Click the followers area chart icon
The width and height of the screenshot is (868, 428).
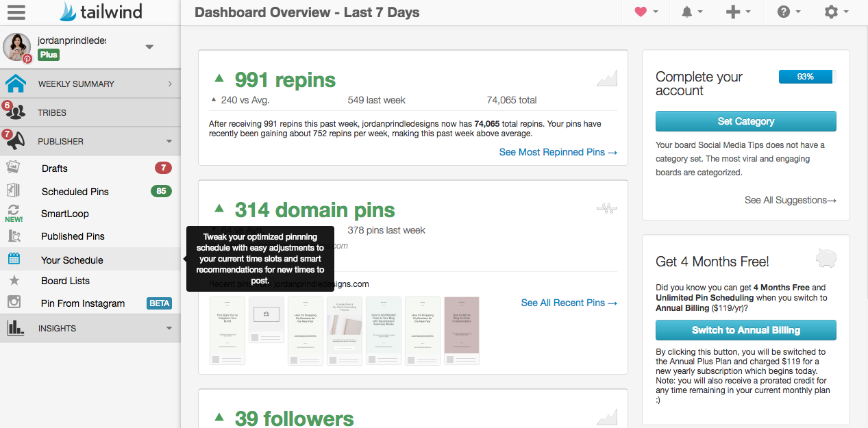click(607, 416)
